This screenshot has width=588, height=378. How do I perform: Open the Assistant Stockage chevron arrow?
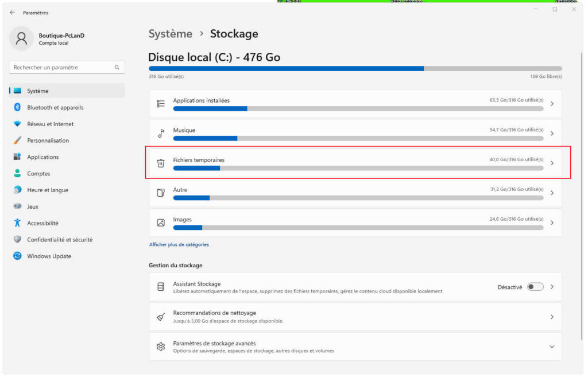click(x=552, y=287)
